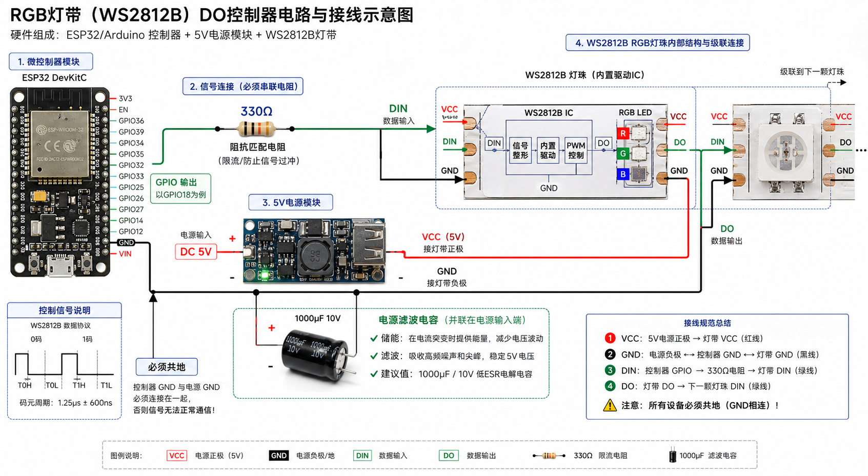Click the red warning triangle before 注意

[x=610, y=405]
